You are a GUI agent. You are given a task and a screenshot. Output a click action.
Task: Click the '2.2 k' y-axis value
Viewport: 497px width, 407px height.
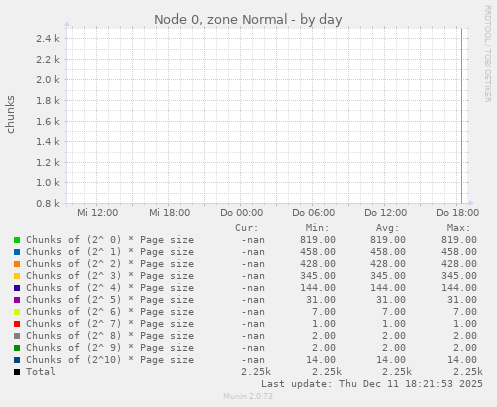coord(48,59)
